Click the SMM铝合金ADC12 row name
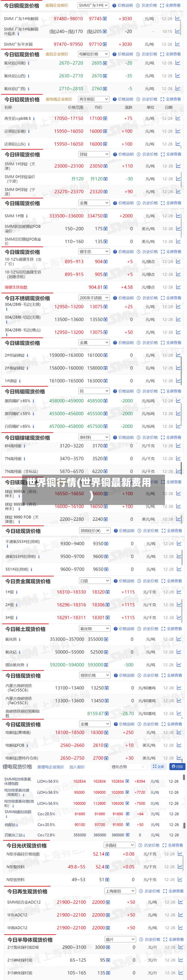187x980 pixels. point(24,902)
